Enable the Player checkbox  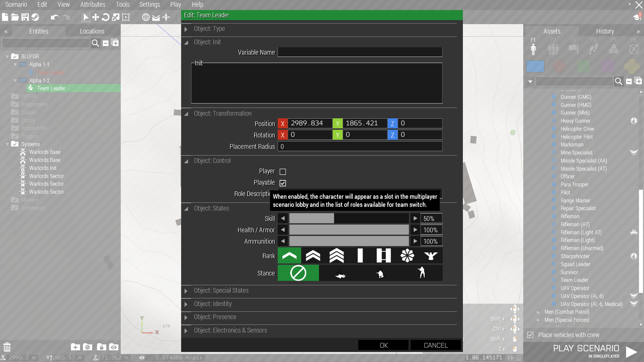coord(283,172)
